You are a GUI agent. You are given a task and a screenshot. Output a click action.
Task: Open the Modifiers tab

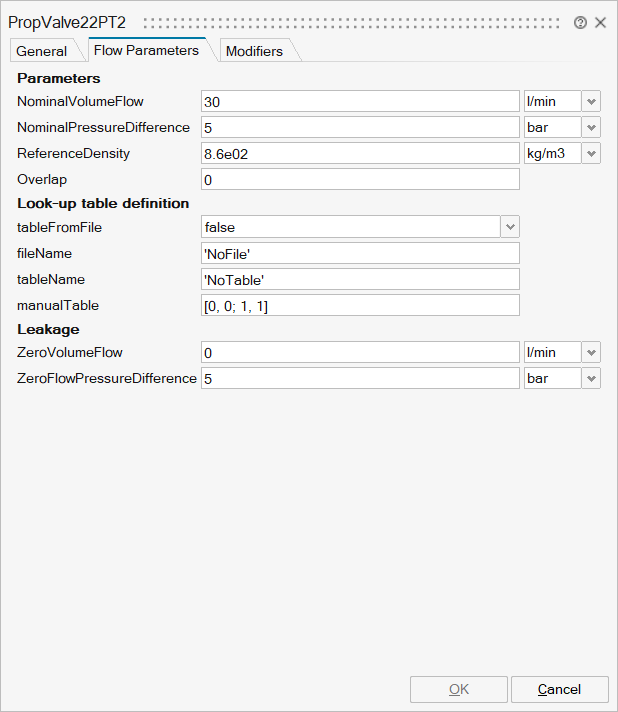(x=254, y=51)
